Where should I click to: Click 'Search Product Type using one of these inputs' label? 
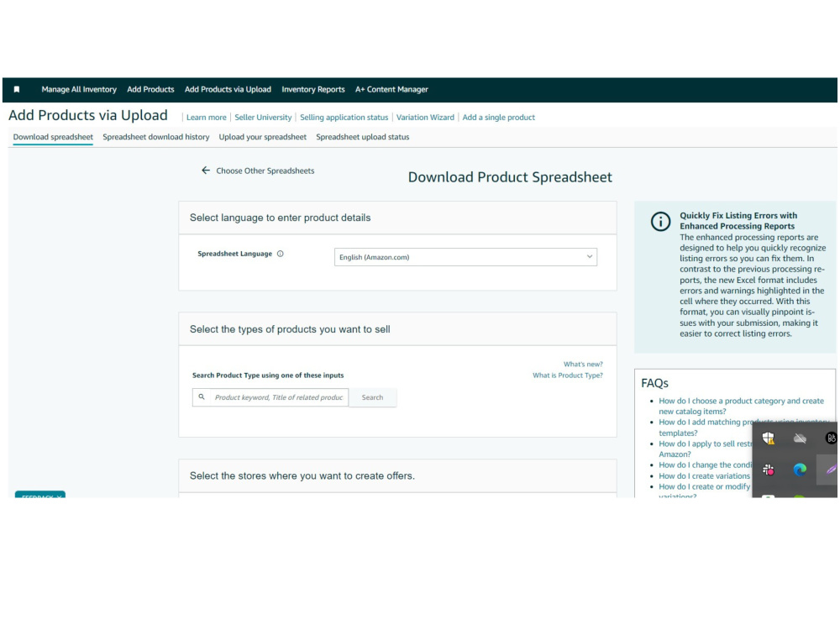[x=268, y=375]
